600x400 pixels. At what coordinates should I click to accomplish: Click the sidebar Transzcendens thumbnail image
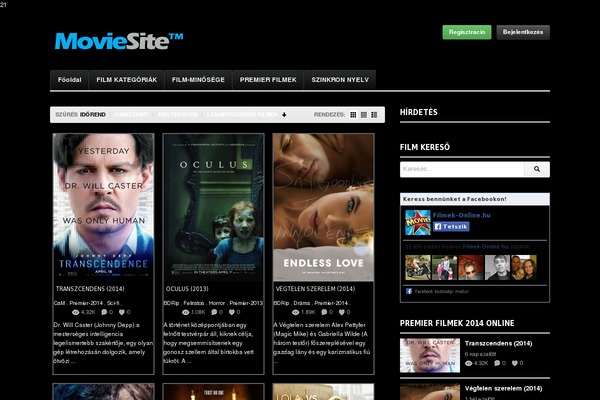(430, 355)
